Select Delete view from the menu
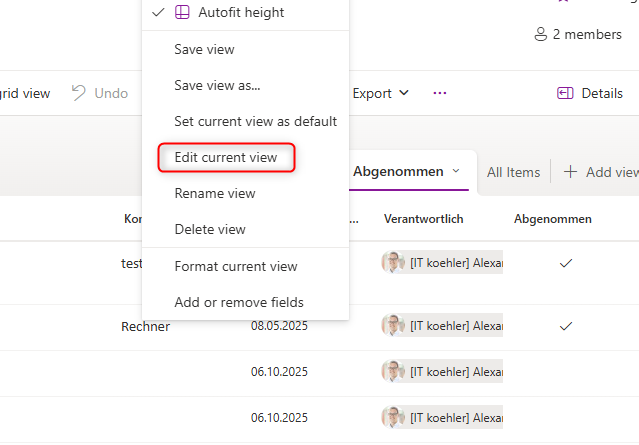Image resolution: width=639 pixels, height=445 pixels. tap(210, 229)
